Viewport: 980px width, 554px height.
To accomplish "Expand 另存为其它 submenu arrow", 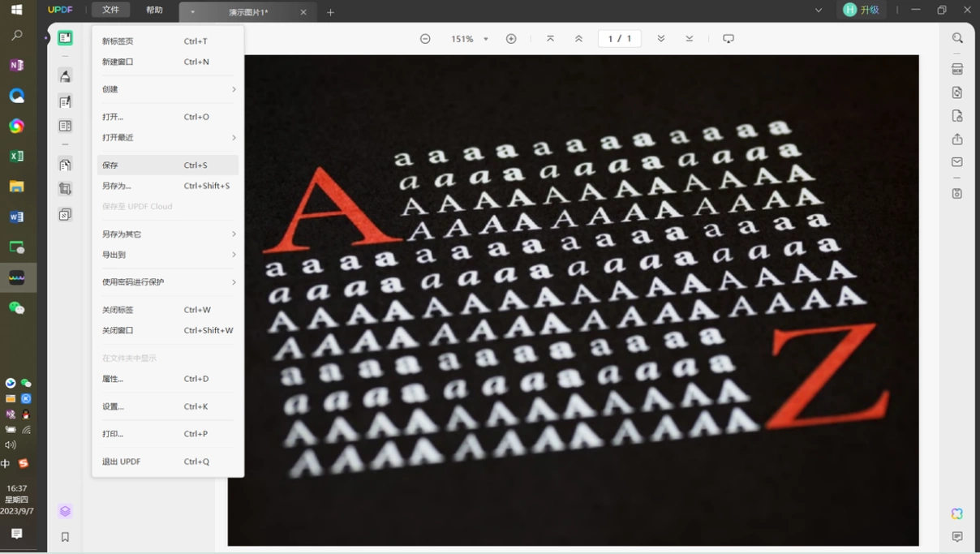I will point(234,234).
